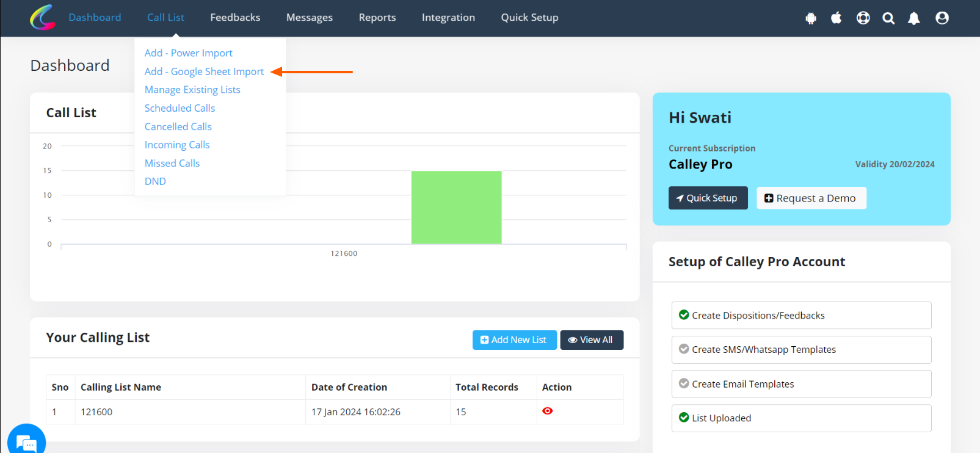Select Add - Power Import
Image resolution: width=980 pixels, height=453 pixels.
pyautogui.click(x=189, y=53)
